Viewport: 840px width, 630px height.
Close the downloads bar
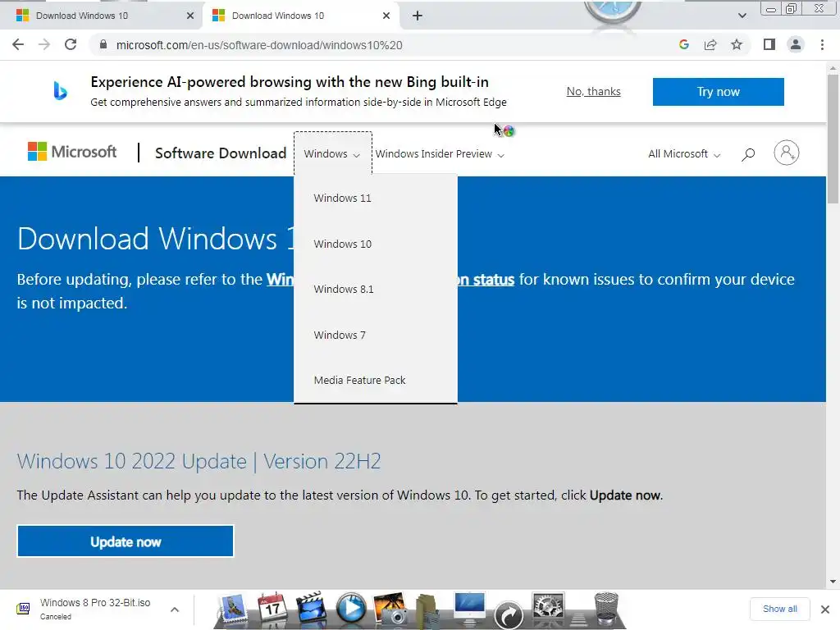coord(825,609)
